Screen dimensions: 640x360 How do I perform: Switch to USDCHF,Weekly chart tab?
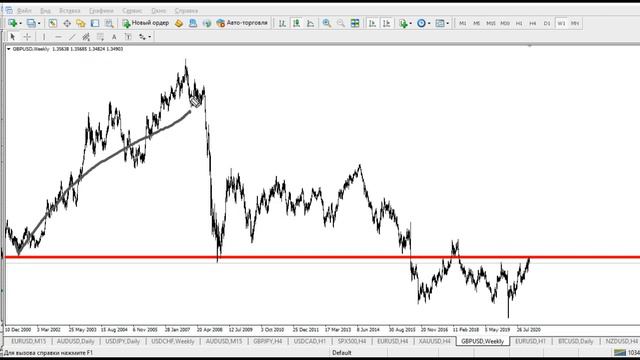tap(173, 341)
